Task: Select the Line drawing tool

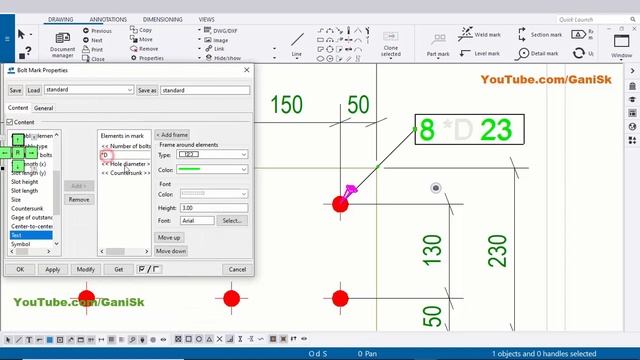Action: (x=297, y=44)
